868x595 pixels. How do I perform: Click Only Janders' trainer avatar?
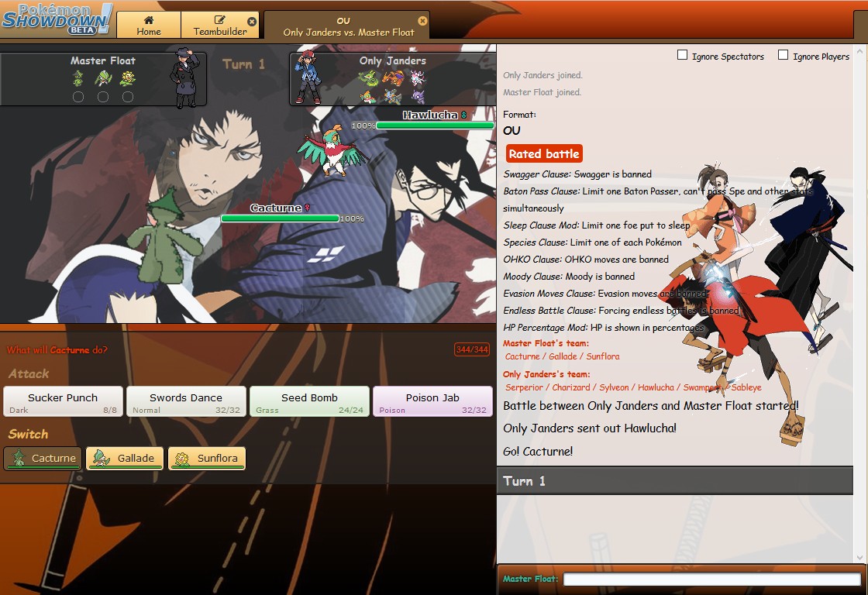[x=308, y=77]
